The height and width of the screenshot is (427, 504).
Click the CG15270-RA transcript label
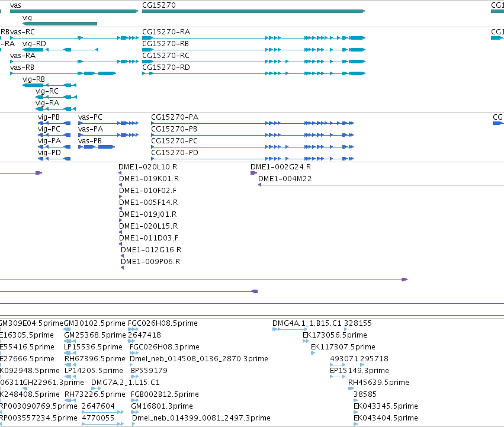tap(166, 32)
